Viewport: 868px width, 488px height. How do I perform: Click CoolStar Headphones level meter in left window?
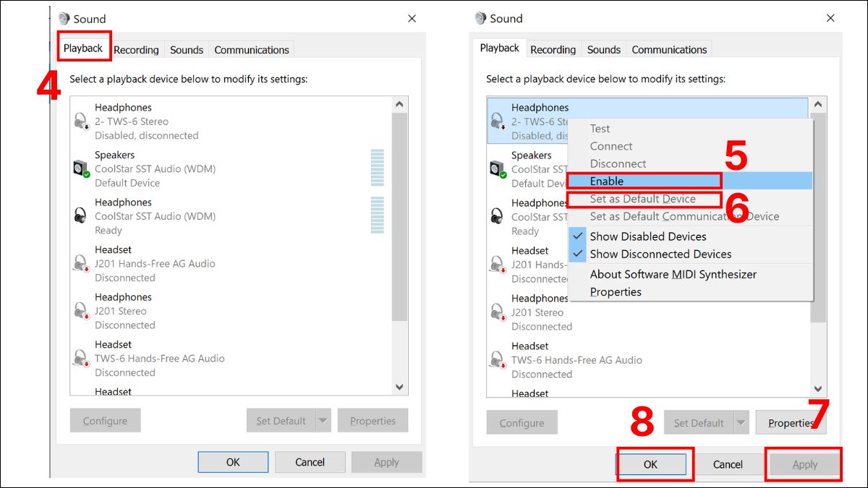377,215
